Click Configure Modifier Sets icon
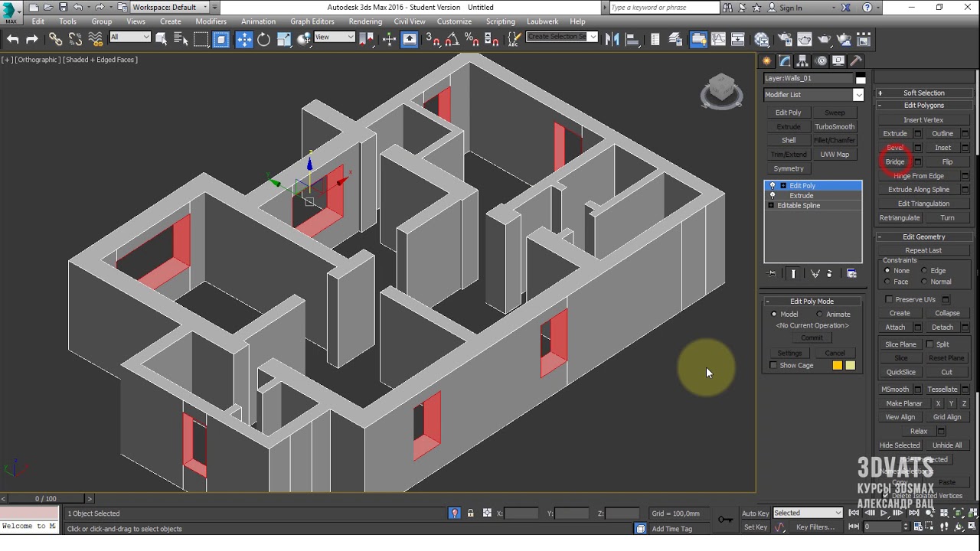Screen dimensions: 980x551 pos(851,273)
